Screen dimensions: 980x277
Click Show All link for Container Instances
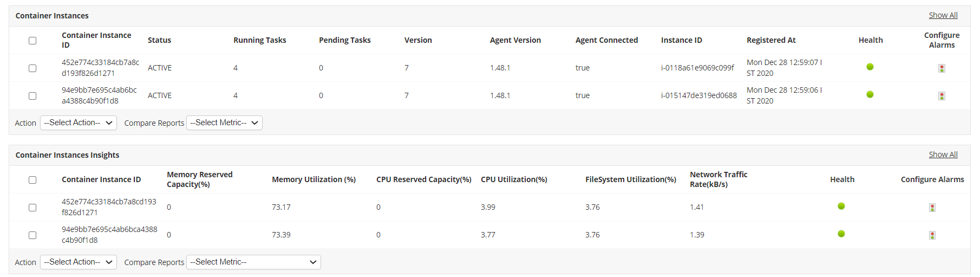click(943, 15)
